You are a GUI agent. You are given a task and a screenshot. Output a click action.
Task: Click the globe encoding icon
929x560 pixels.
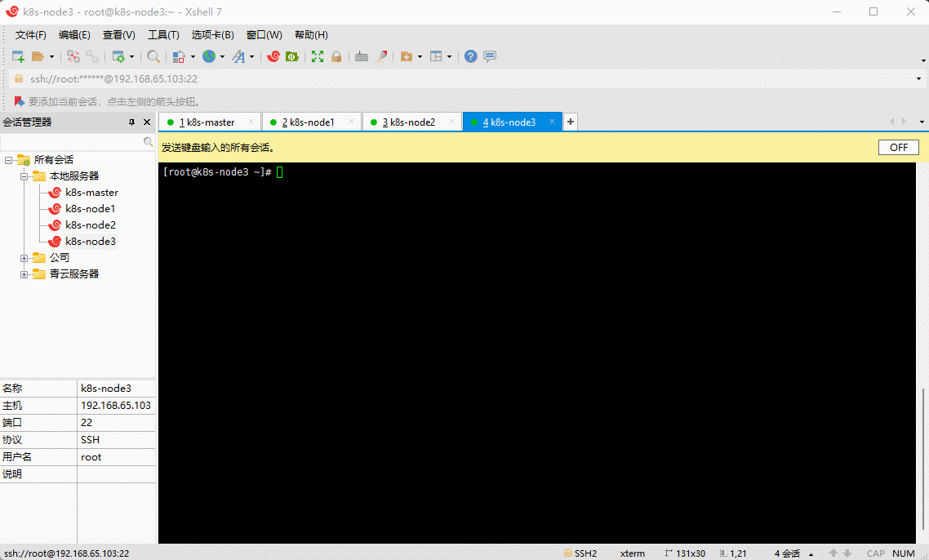[x=209, y=56]
